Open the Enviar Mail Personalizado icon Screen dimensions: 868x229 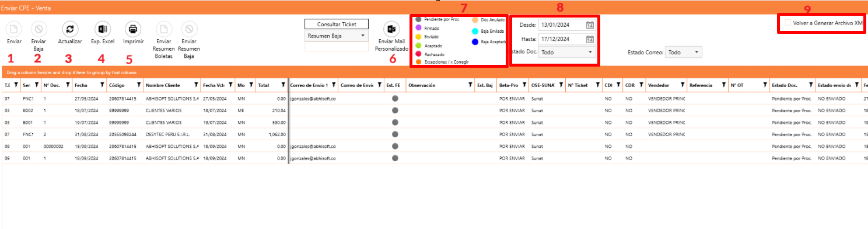[391, 29]
